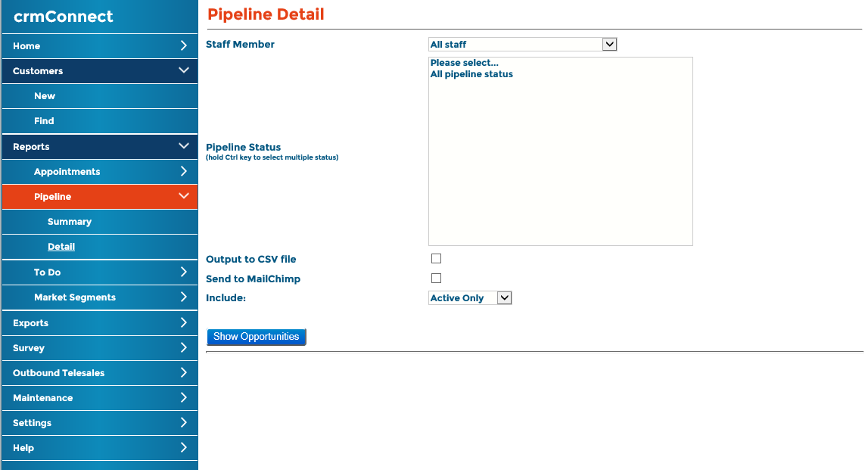868x470 pixels.
Task: Collapse the Reports menu chevron
Action: pyautogui.click(x=183, y=147)
